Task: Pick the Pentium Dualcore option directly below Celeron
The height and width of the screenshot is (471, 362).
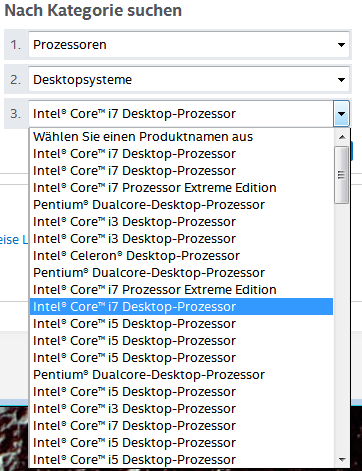Action: [x=181, y=273]
